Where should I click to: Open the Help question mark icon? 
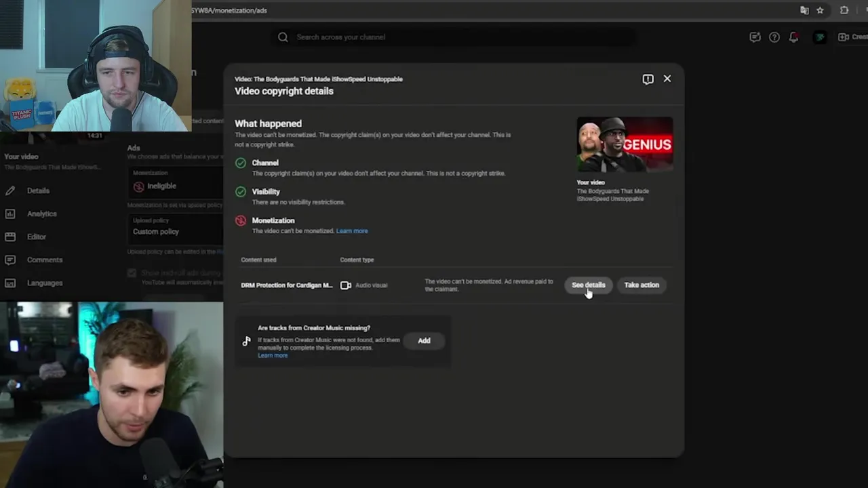coord(774,37)
